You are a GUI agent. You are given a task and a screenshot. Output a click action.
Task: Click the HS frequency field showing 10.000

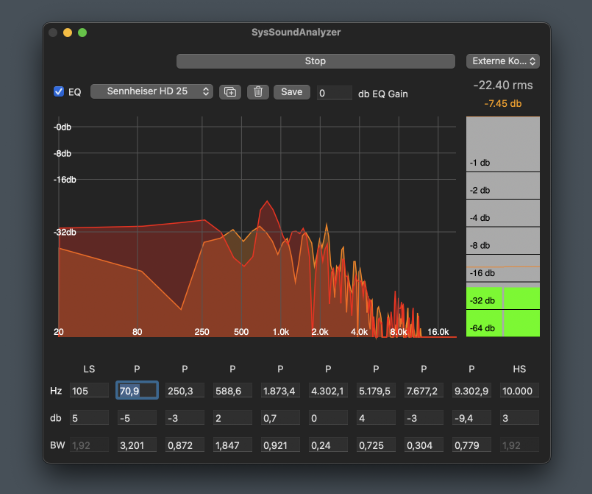(x=519, y=391)
